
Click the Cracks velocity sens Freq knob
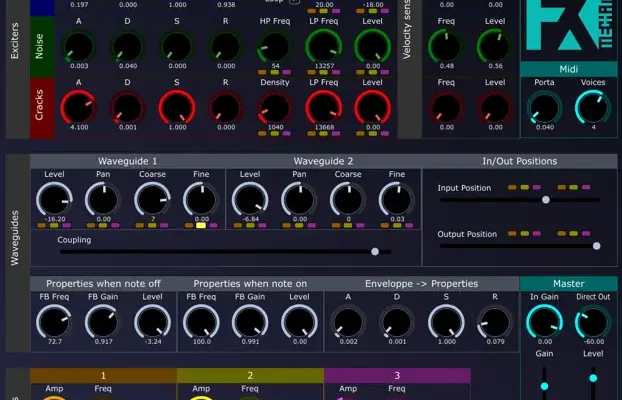pyautogui.click(x=446, y=108)
